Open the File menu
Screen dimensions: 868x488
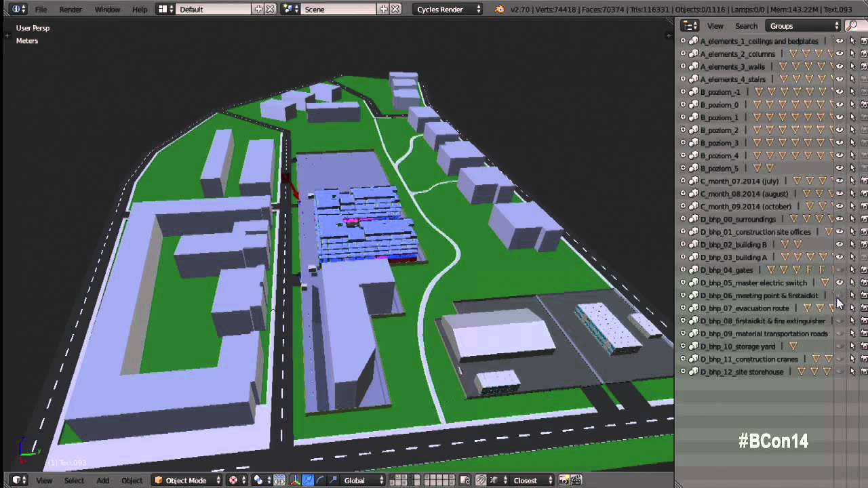pyautogui.click(x=41, y=9)
